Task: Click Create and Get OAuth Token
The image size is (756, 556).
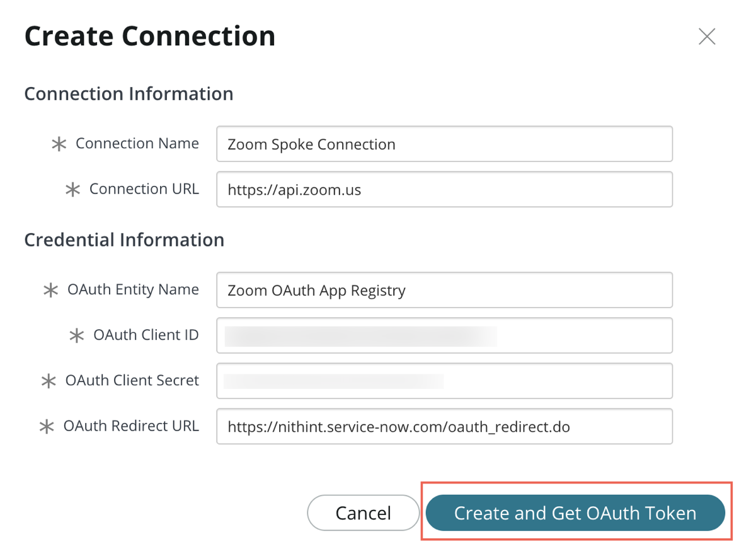Action: [575, 513]
